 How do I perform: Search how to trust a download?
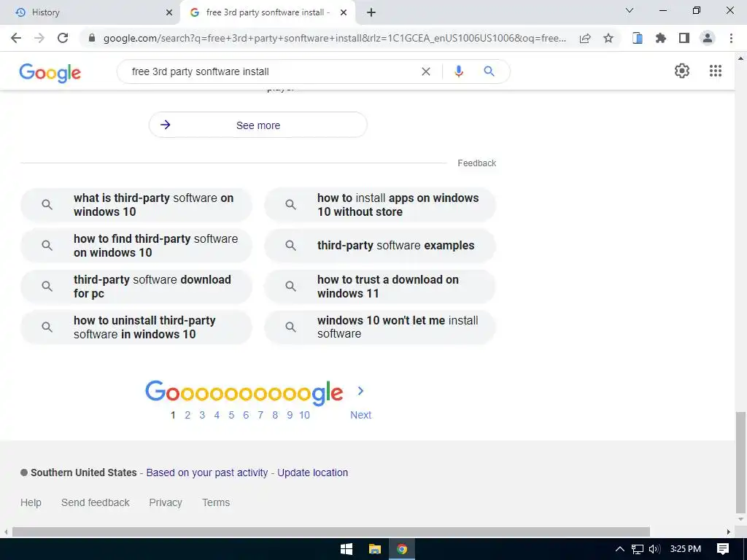pos(380,287)
